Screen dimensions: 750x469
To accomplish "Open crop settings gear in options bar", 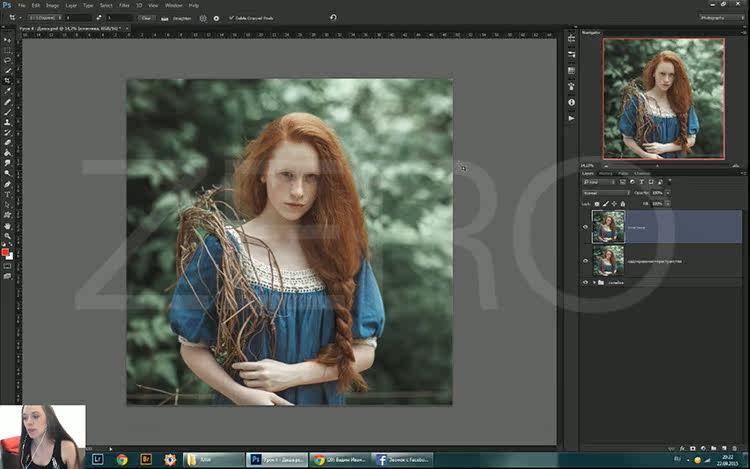I will [x=216, y=17].
